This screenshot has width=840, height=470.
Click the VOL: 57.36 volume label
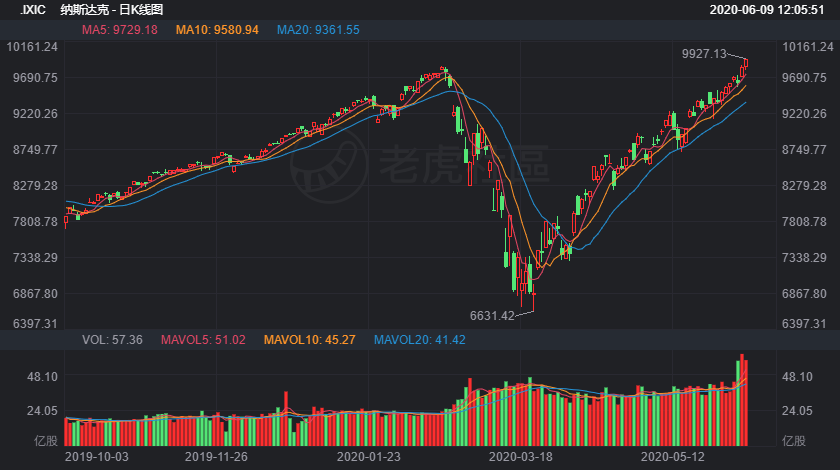click(112, 340)
